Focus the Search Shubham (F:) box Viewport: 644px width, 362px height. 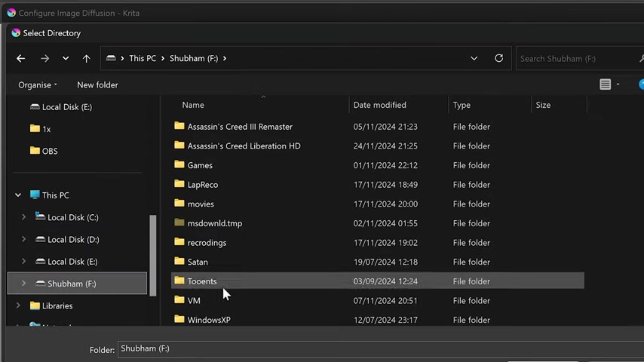pos(579,58)
